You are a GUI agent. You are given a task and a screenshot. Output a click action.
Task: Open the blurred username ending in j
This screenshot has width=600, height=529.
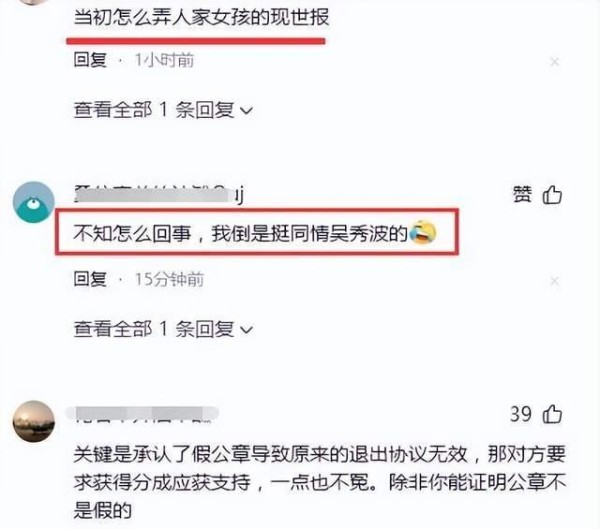click(159, 194)
